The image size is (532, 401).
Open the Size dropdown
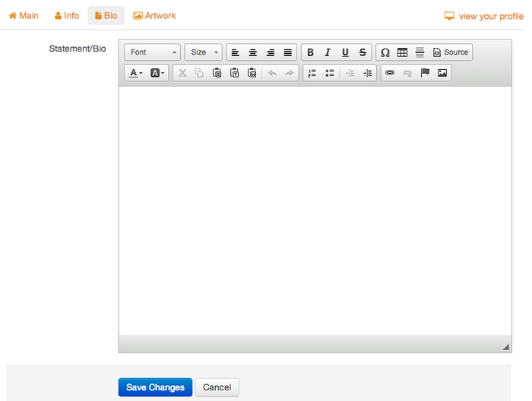(x=204, y=52)
